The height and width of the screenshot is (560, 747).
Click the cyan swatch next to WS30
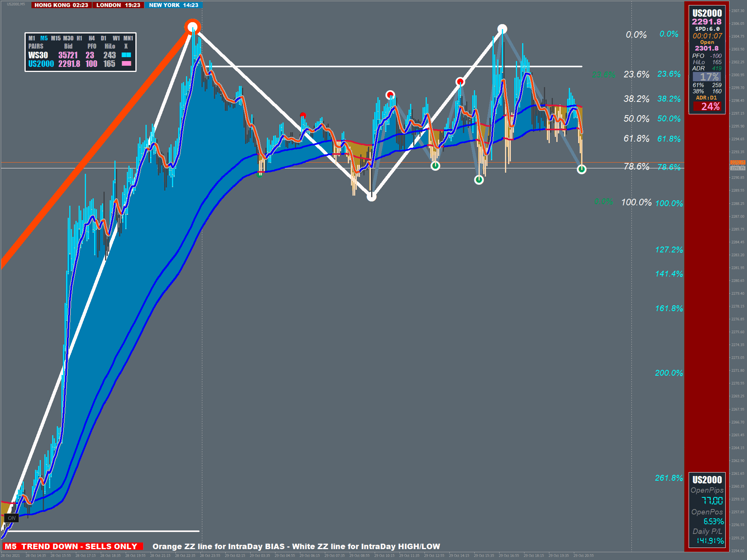click(x=126, y=55)
